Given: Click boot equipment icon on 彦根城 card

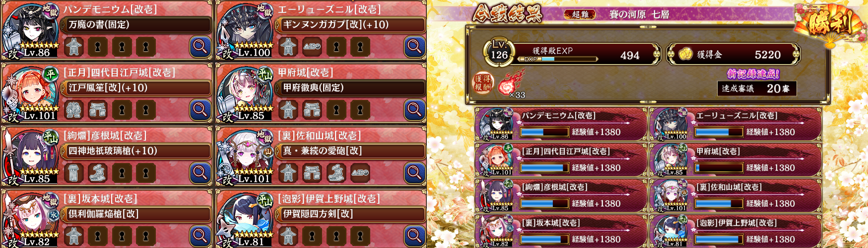Looking at the screenshot, I should tap(98, 173).
